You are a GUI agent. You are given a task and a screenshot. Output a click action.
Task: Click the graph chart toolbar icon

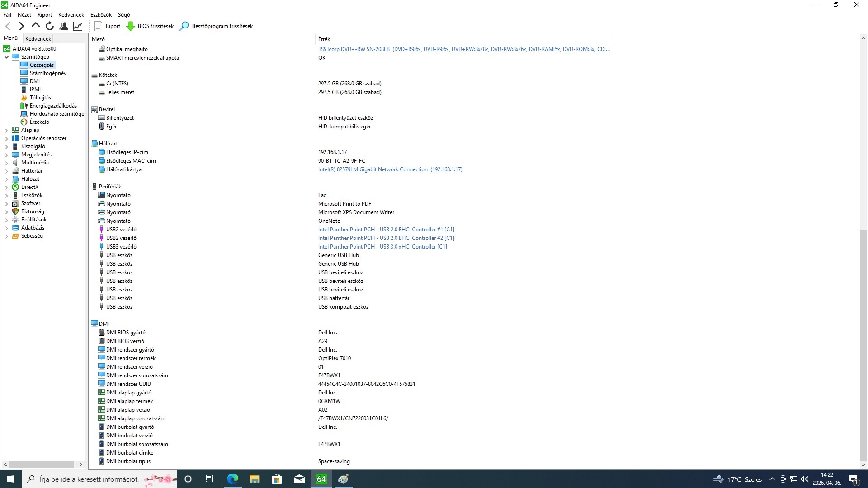coord(78,26)
